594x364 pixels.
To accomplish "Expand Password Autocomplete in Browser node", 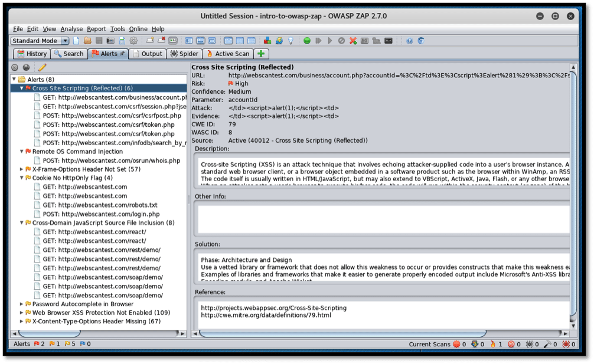I will 22,304.
